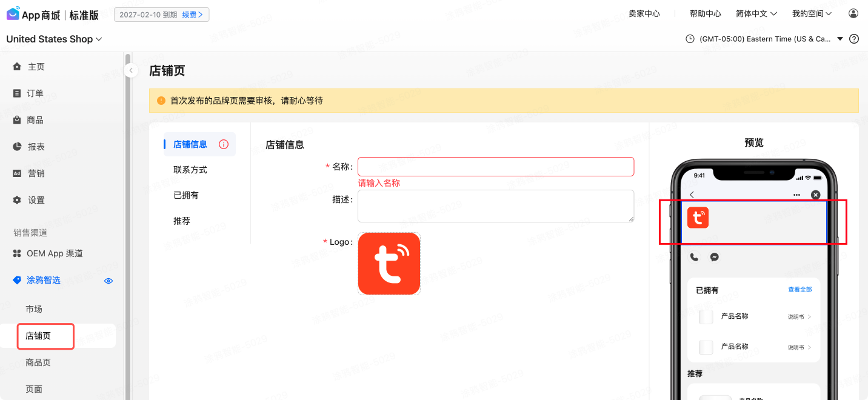Image resolution: width=868 pixels, height=400 pixels.
Task: Click the 描述 textarea
Action: (496, 206)
